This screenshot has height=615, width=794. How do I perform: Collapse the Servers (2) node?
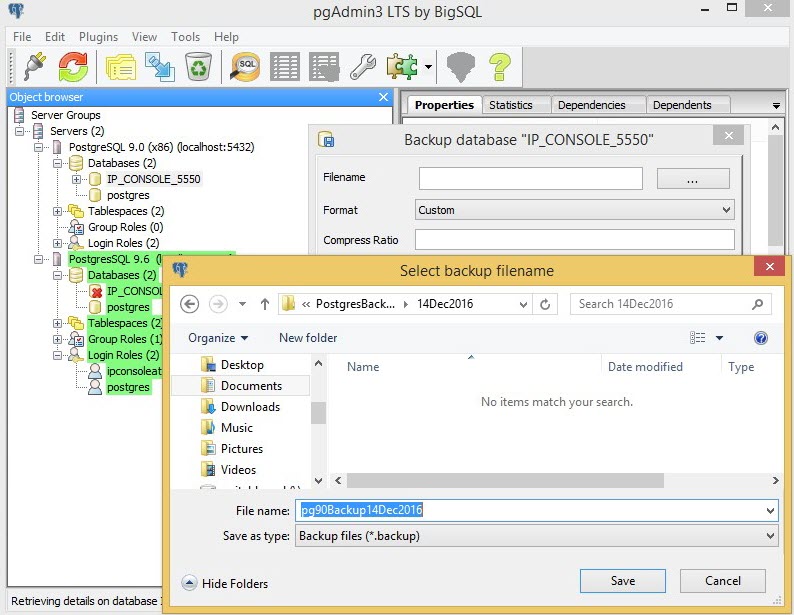click(20, 131)
